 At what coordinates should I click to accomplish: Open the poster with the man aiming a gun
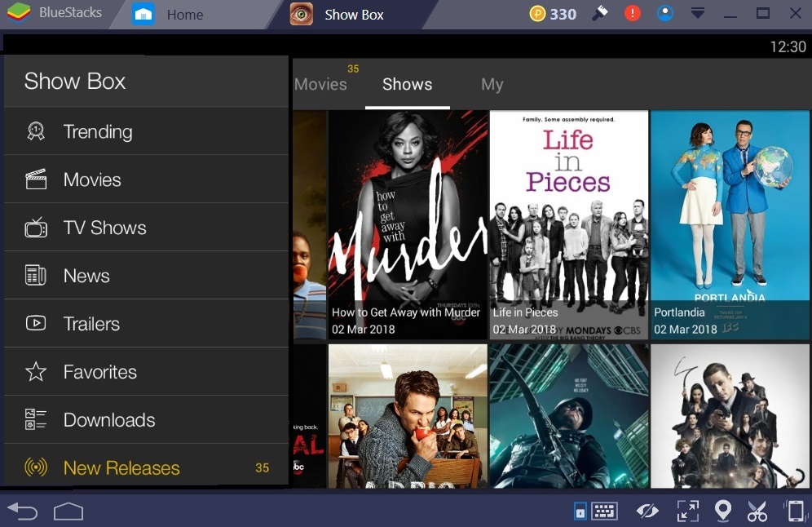(730, 416)
